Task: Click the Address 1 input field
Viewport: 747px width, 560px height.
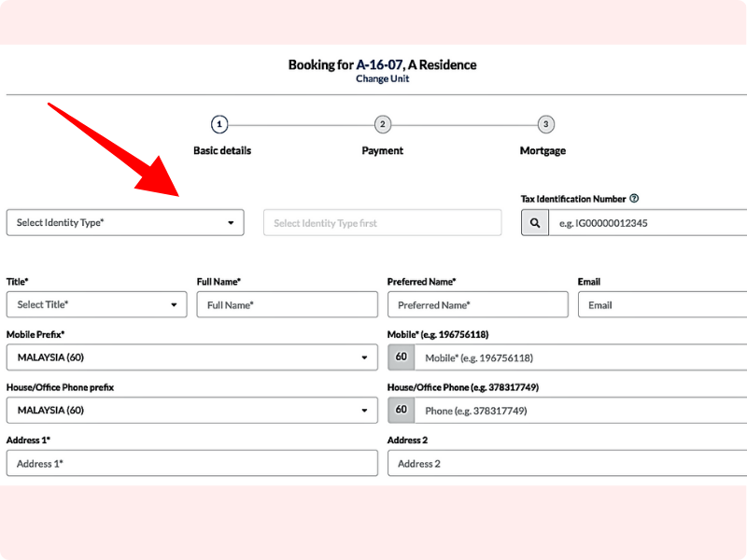Action: pos(191,463)
